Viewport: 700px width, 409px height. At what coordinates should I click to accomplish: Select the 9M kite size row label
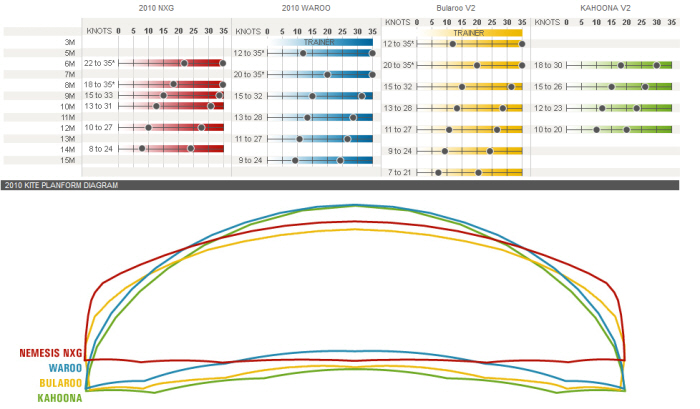pos(70,96)
